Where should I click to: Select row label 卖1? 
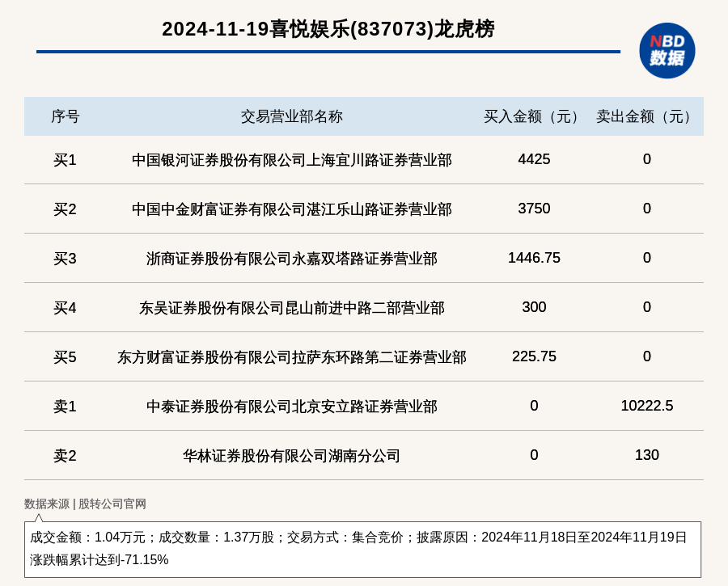click(x=65, y=407)
